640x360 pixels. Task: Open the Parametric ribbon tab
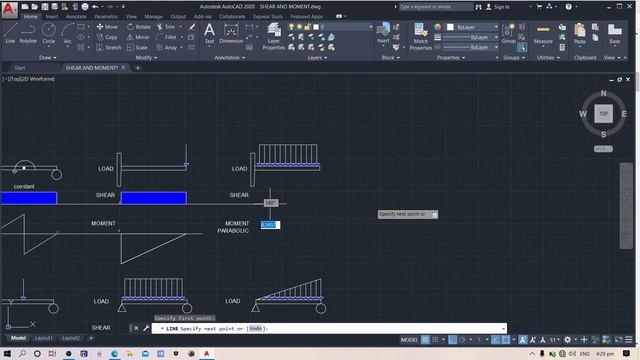[106, 17]
